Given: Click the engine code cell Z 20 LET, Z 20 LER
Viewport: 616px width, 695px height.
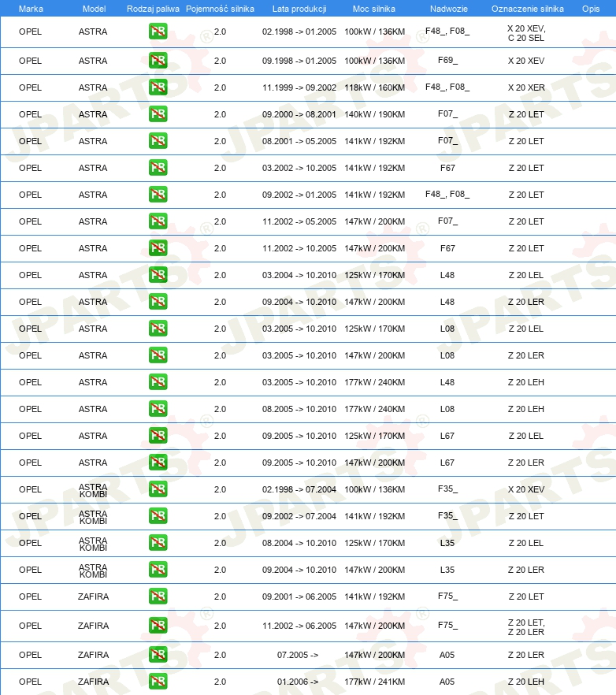Looking at the screenshot, I should tap(526, 627).
